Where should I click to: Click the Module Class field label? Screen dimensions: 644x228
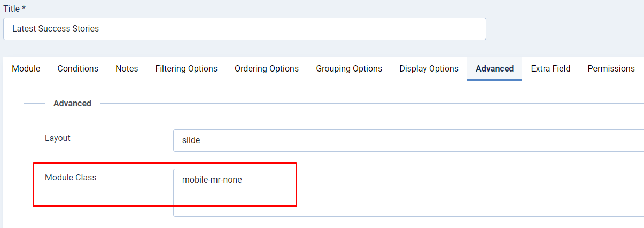click(71, 178)
